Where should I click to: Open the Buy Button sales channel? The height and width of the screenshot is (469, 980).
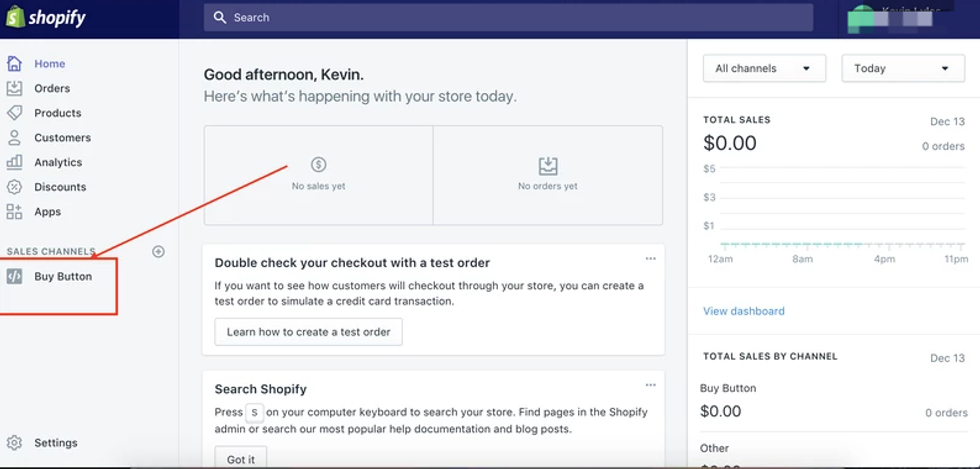[x=62, y=276]
